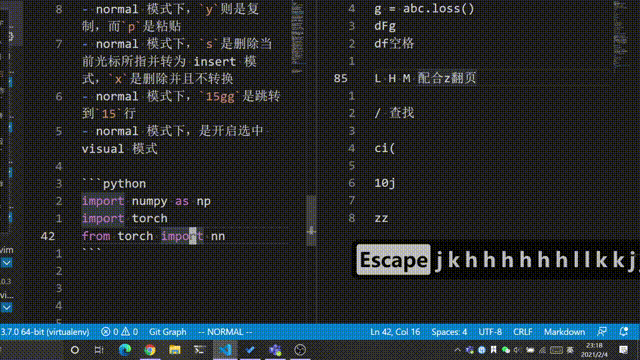Click the 'import torch' line
This screenshot has height=360, width=640.
(124, 218)
